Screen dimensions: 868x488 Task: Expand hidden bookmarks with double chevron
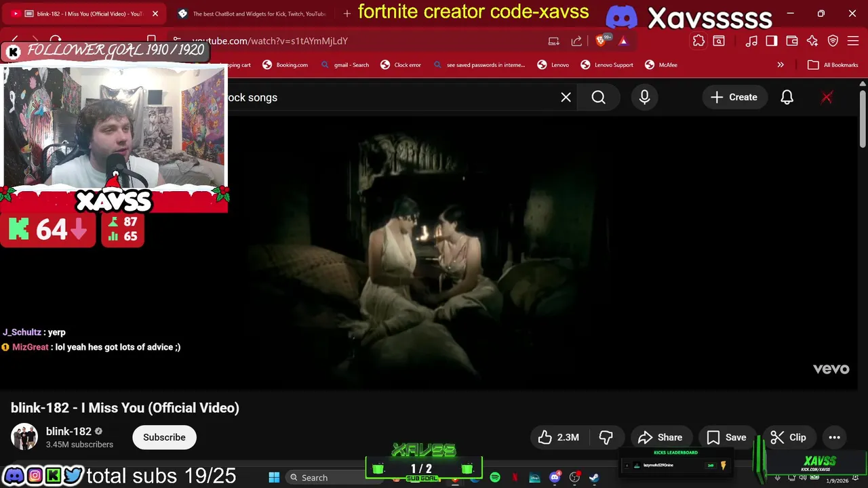point(781,65)
